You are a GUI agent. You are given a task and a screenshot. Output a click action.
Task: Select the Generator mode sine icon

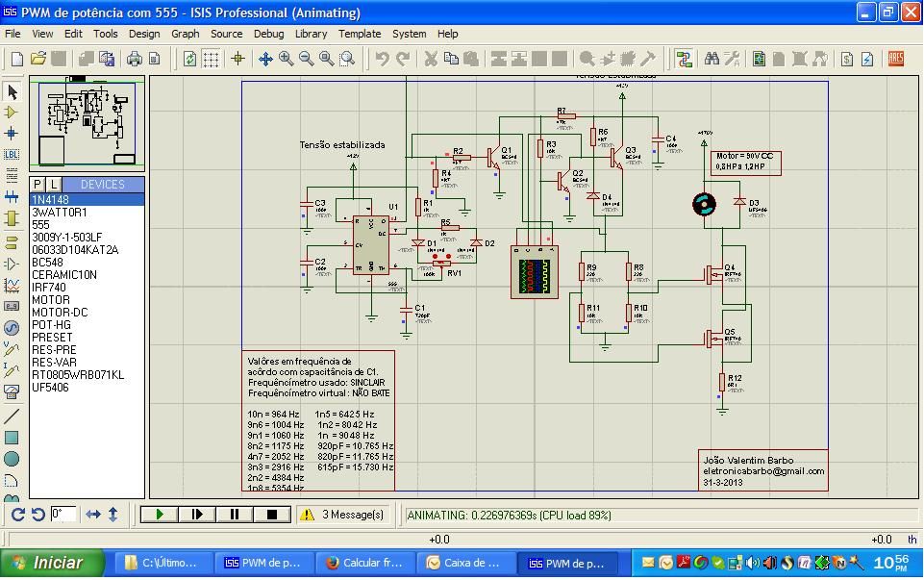pyautogui.click(x=12, y=328)
